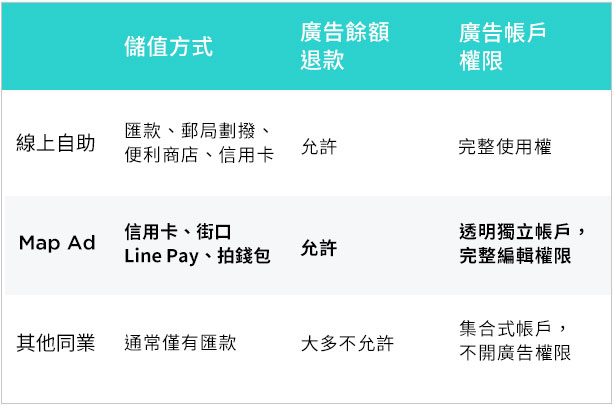Click the 通常僅有匯款 cell

pyautogui.click(x=181, y=343)
